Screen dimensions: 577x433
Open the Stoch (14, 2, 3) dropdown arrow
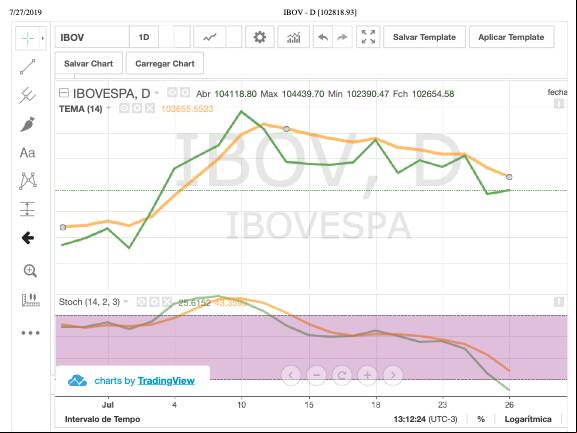126,302
